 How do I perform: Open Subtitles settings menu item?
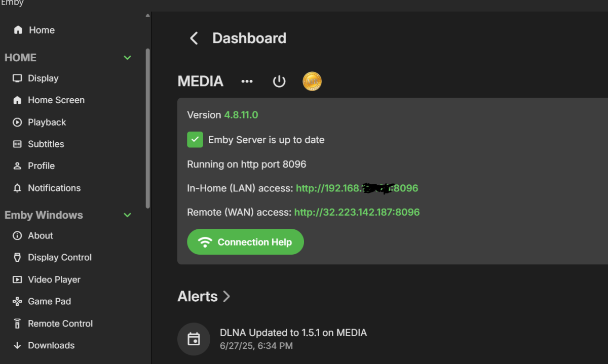tap(46, 144)
